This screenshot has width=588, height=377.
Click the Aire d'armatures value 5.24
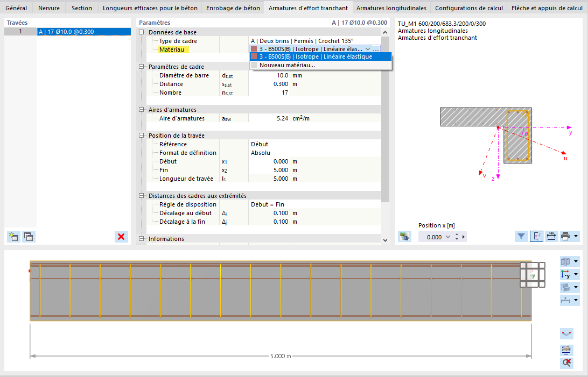click(269, 118)
